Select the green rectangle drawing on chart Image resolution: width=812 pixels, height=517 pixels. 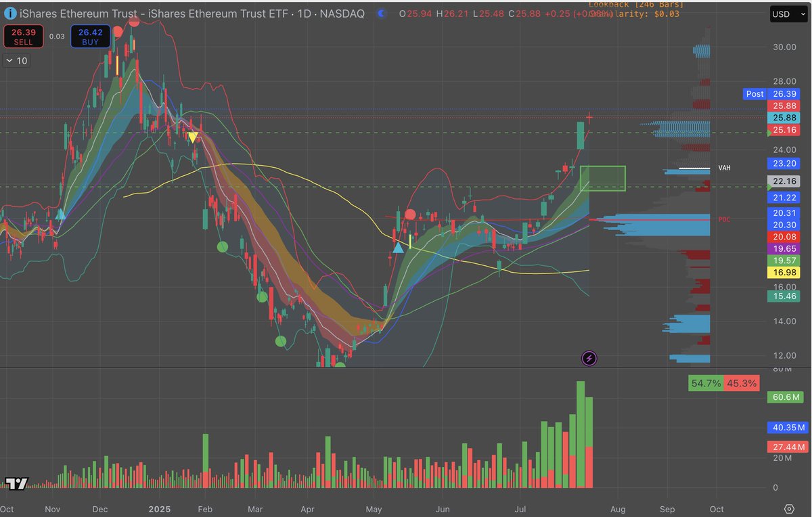(x=603, y=178)
